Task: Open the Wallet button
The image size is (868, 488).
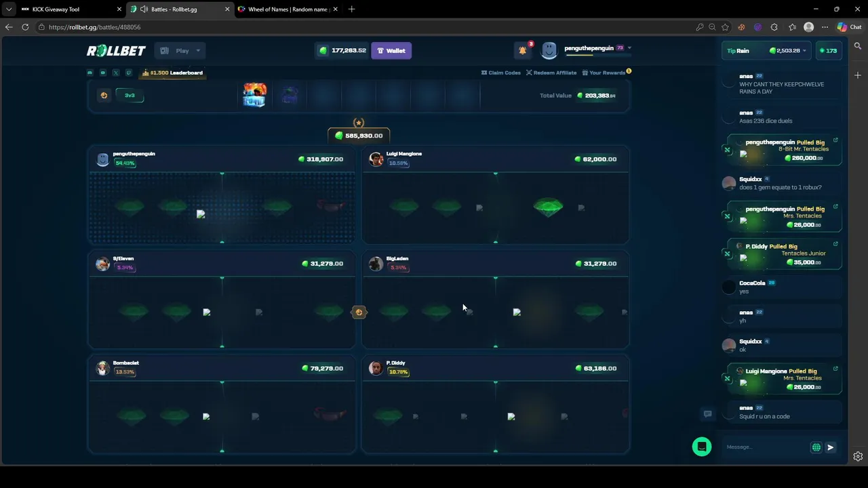Action: point(391,51)
